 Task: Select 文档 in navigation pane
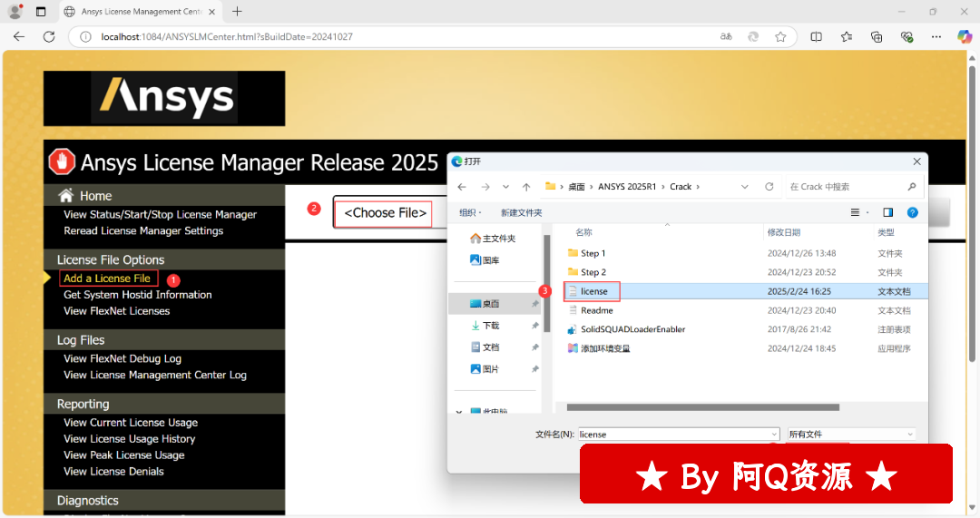(485, 347)
